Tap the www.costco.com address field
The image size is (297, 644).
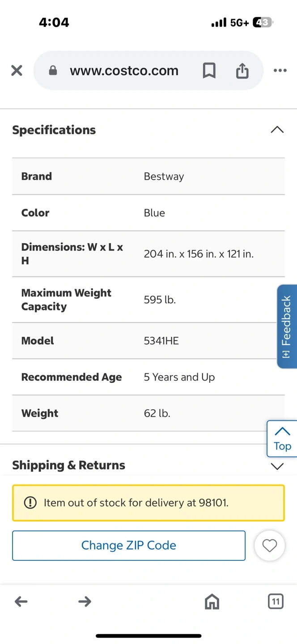tap(124, 71)
